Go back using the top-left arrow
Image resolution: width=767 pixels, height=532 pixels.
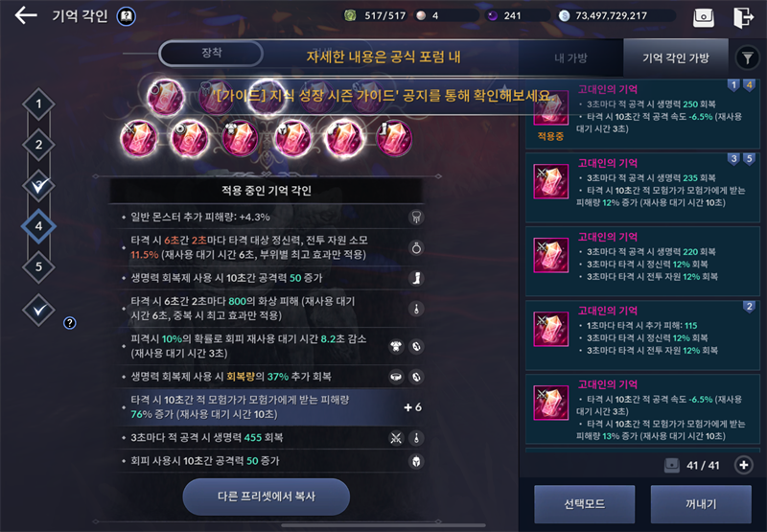click(26, 15)
